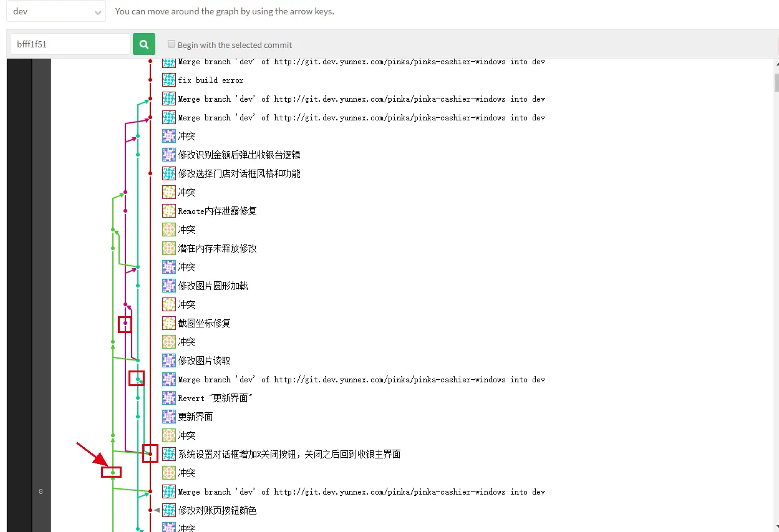
Task: Click the avatar icon beside "fix build error" commit
Action: pos(168,80)
